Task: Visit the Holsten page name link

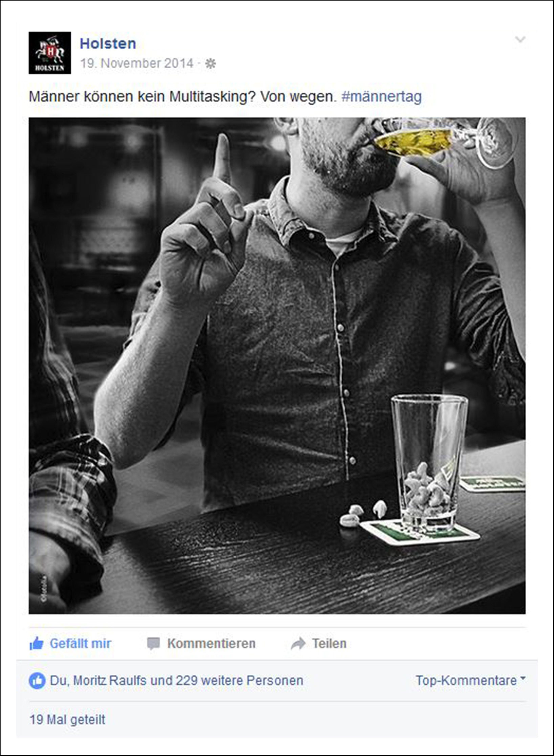Action: (x=108, y=44)
